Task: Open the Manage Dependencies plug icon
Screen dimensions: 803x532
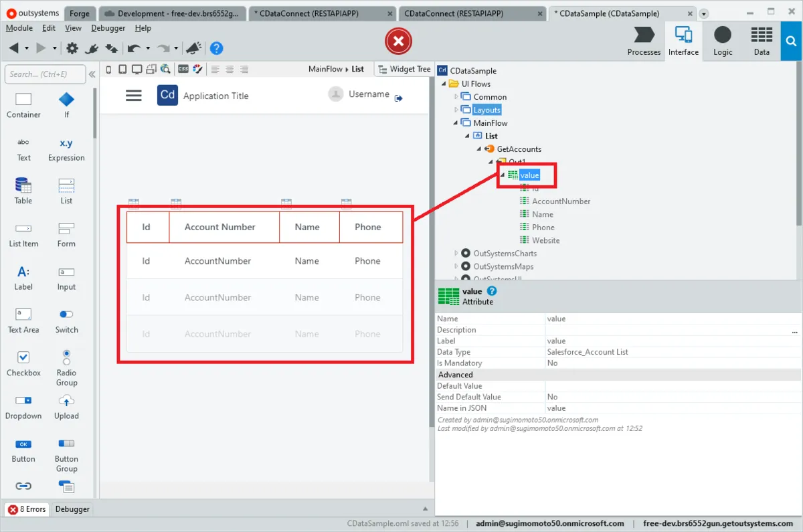Action: 92,48
